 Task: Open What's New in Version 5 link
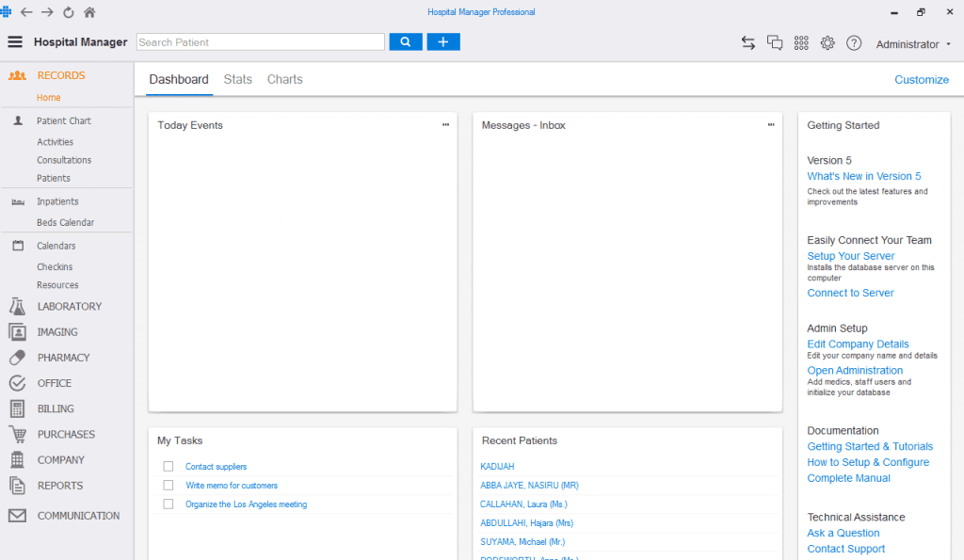pyautogui.click(x=863, y=177)
